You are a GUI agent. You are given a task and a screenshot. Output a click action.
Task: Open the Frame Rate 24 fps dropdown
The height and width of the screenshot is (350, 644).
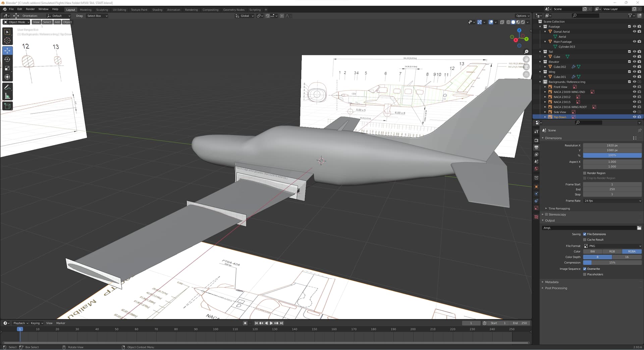612,201
